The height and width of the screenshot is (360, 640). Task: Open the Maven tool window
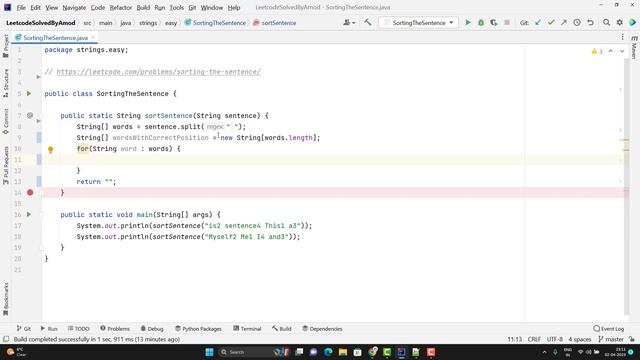[634, 47]
